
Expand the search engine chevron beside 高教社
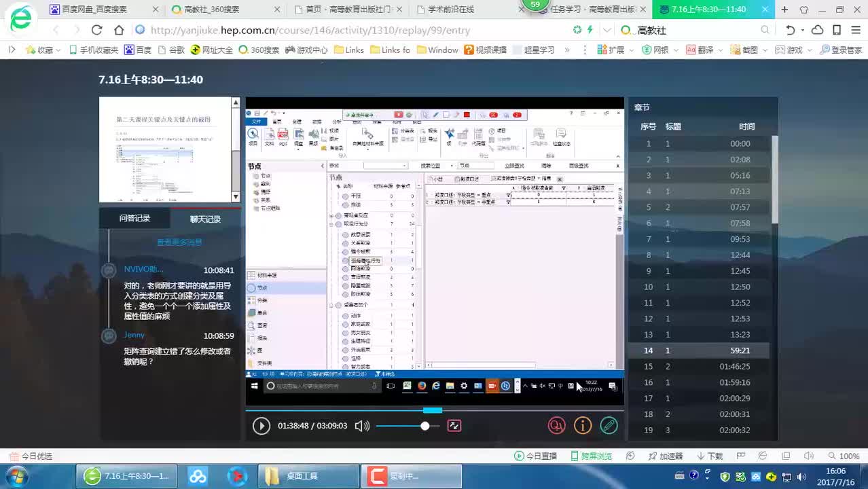[x=607, y=30]
